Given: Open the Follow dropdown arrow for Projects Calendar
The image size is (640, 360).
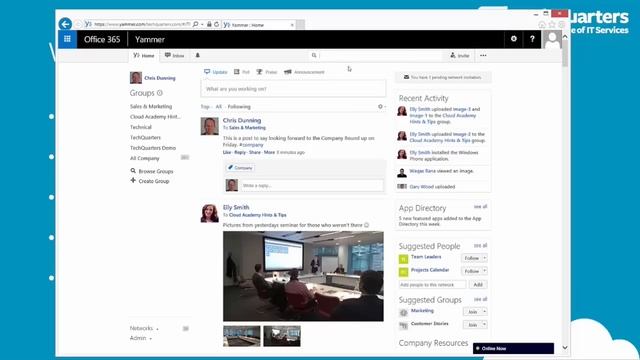Looking at the screenshot, I should tap(484, 271).
